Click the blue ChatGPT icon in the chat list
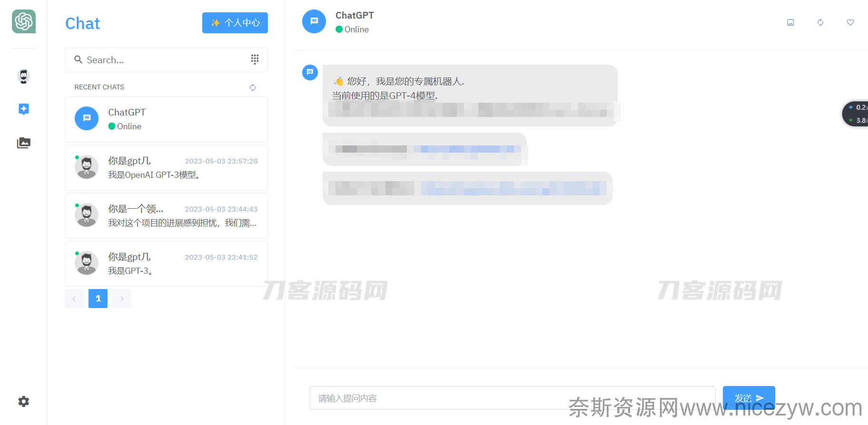Image resolution: width=868 pixels, height=425 pixels. point(87,118)
